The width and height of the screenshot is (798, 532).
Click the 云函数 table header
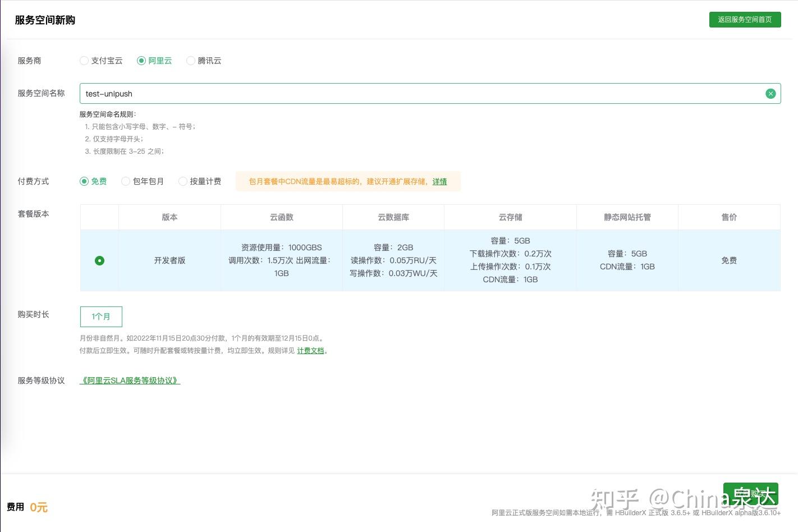pos(282,217)
